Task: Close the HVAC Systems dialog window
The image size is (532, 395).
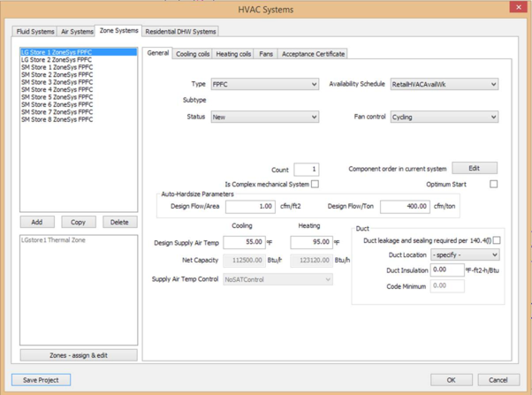Action: pyautogui.click(x=518, y=8)
